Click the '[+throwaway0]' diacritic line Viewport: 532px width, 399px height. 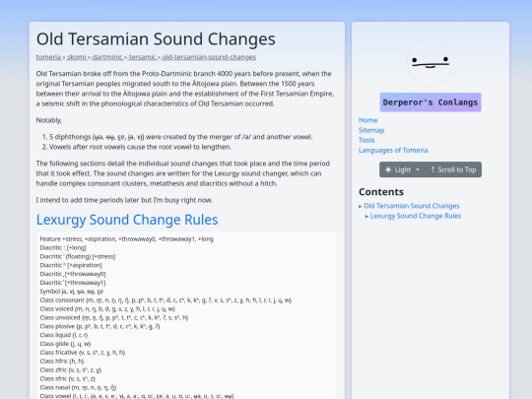click(73, 274)
